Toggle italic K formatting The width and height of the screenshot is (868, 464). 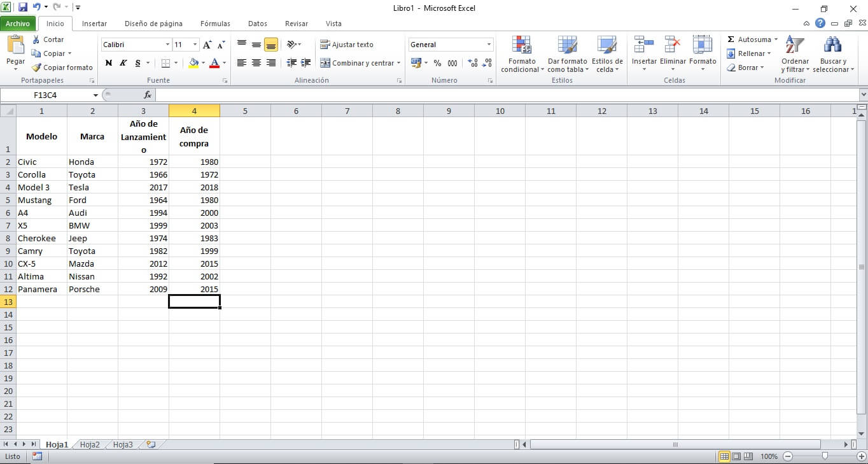point(123,63)
